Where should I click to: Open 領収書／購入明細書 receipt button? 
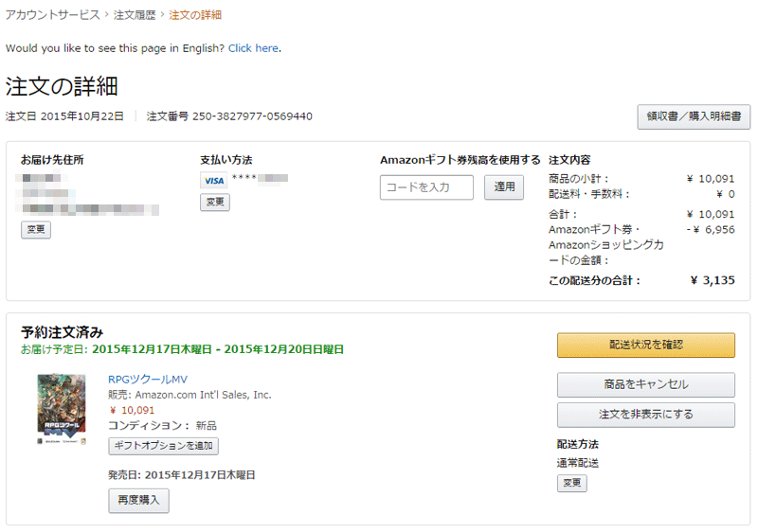point(694,116)
